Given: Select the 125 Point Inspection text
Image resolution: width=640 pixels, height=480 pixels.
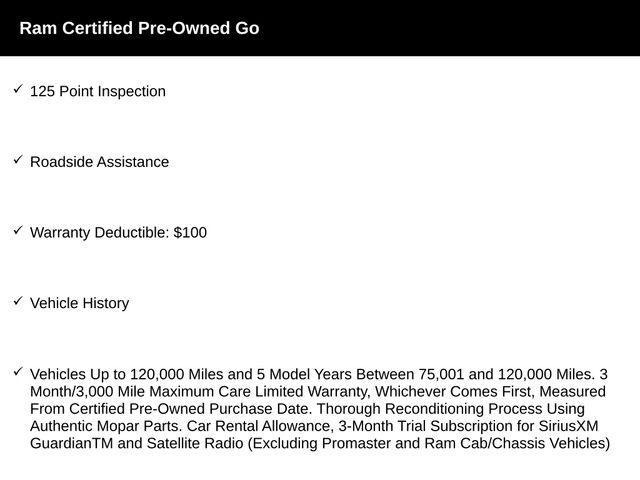Looking at the screenshot, I should pyautogui.click(x=98, y=92).
